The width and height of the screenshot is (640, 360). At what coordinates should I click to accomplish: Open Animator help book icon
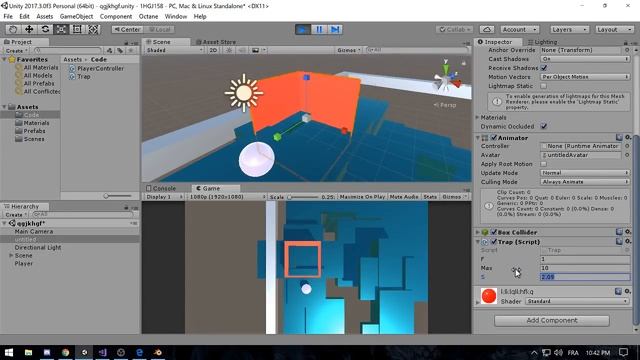tap(619, 138)
